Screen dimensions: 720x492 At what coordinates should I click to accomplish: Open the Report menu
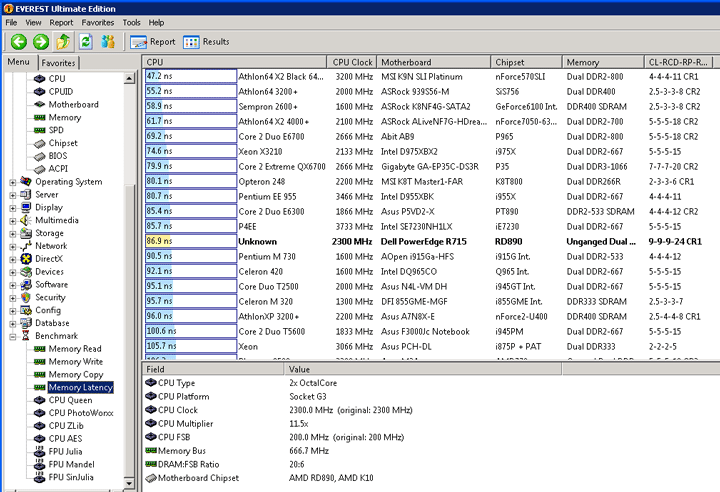pyautogui.click(x=61, y=23)
